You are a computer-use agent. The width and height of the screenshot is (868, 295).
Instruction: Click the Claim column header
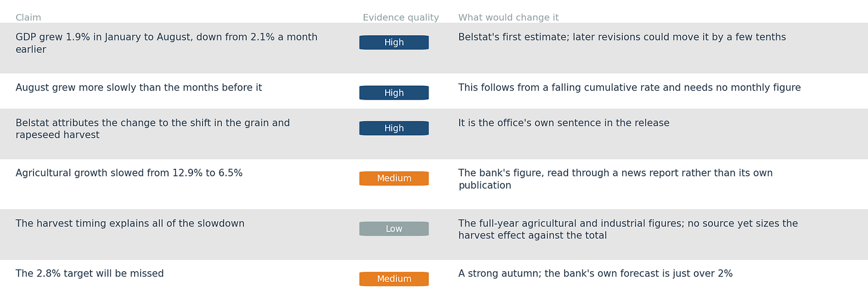point(28,18)
